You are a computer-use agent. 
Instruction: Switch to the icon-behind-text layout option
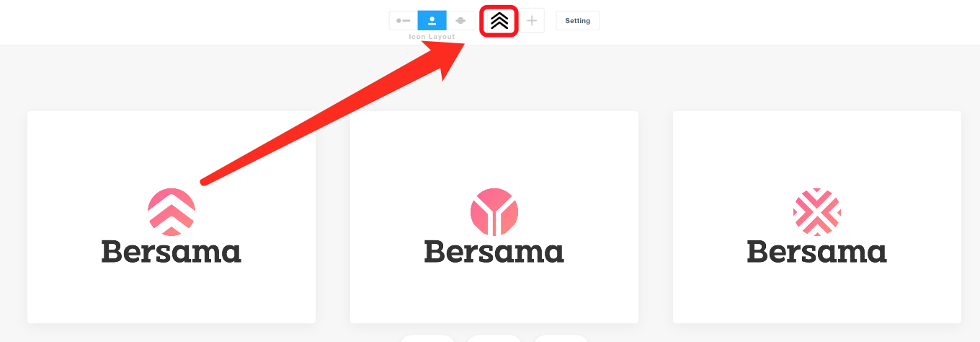(x=460, y=21)
